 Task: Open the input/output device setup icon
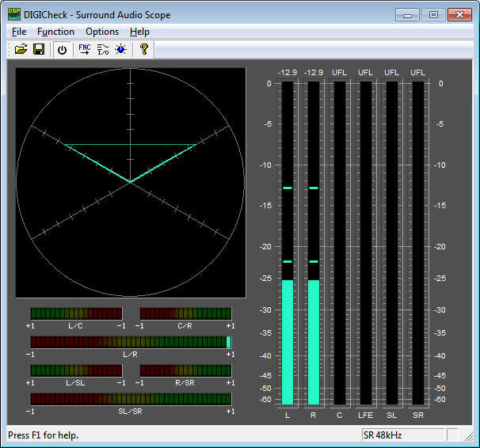[103, 49]
